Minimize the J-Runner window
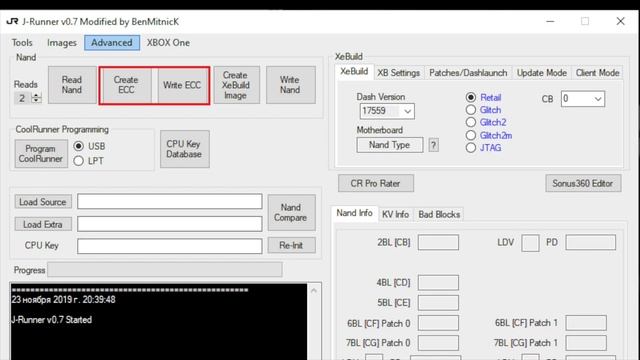The width and height of the screenshot is (640, 360). point(550,21)
